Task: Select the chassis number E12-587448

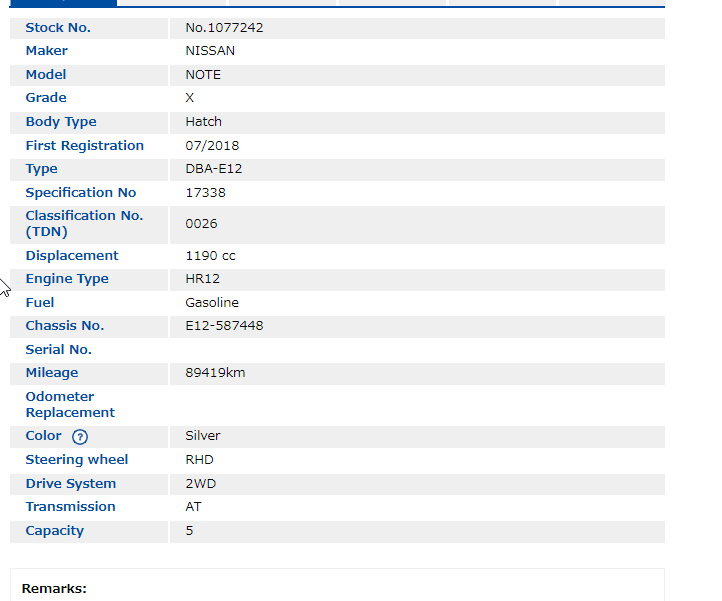Action: pos(224,326)
